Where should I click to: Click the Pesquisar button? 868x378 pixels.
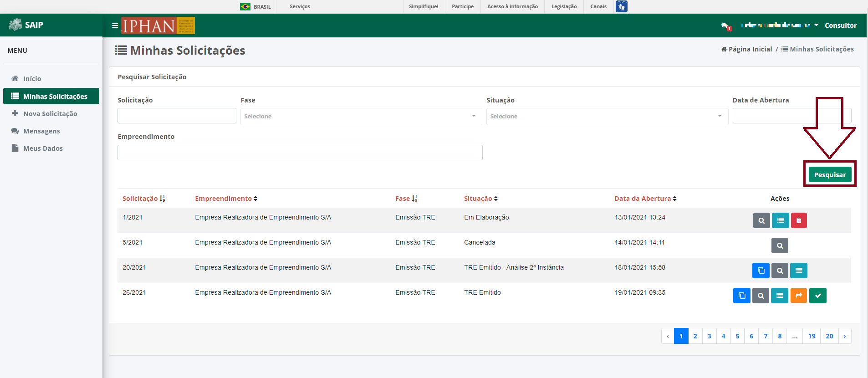830,174
